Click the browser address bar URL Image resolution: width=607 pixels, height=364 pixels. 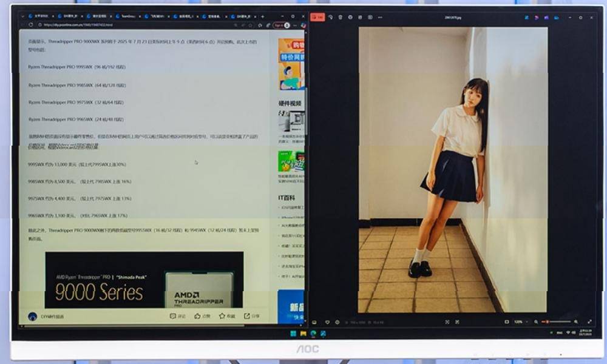(78, 25)
